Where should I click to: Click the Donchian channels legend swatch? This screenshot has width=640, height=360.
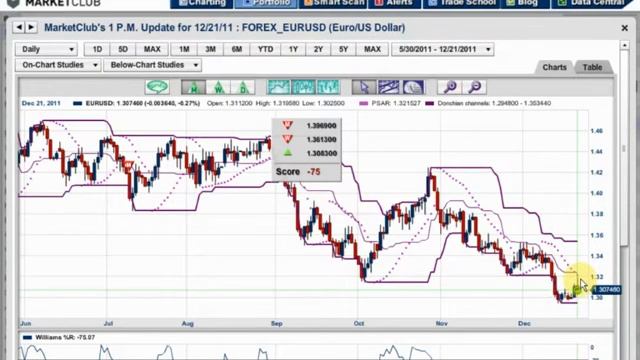point(429,104)
